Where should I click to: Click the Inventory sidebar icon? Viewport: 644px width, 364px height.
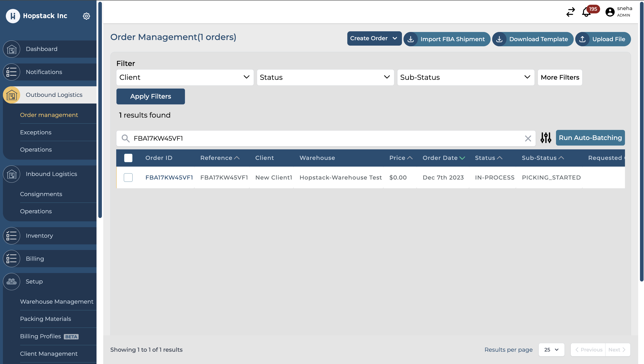coord(11,235)
